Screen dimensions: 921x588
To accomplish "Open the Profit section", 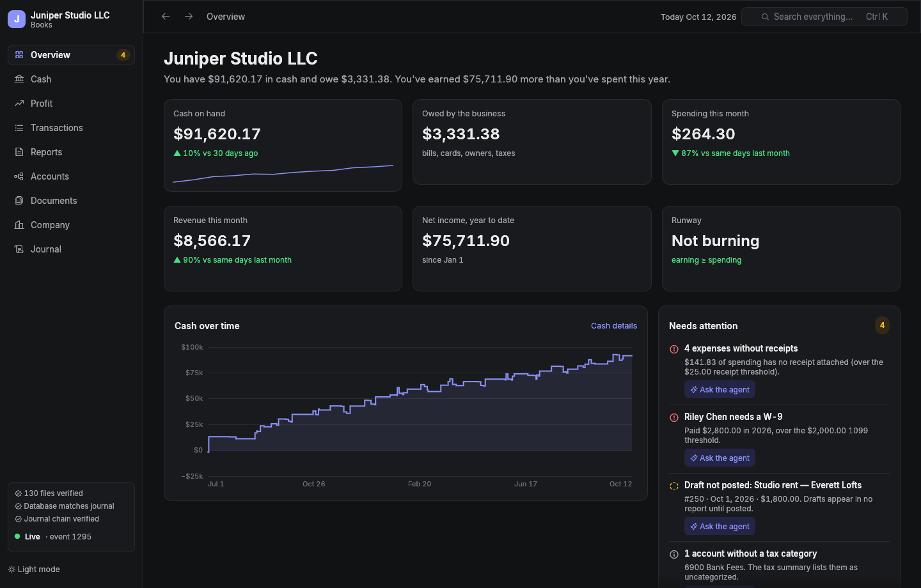I will [x=71, y=104].
